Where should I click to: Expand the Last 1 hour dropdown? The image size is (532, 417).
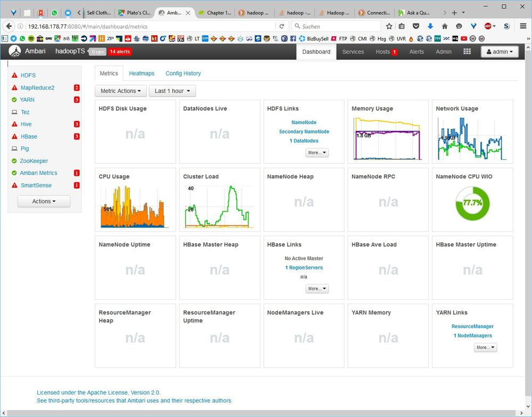[173, 91]
